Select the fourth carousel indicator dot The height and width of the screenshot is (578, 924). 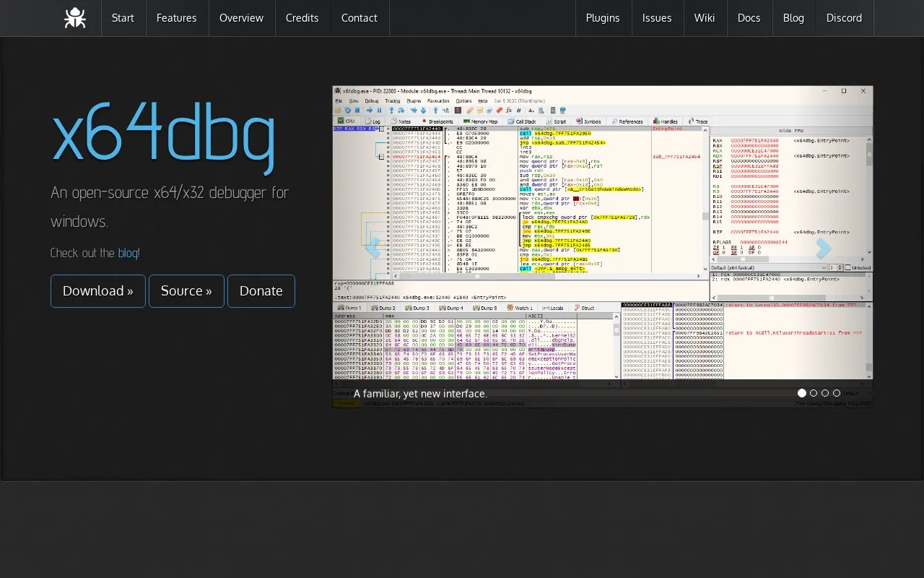pos(837,393)
